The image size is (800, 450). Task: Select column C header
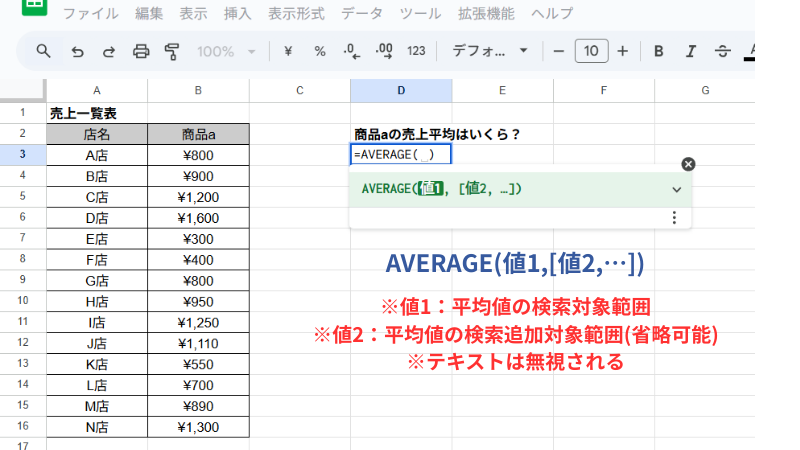pos(300,91)
